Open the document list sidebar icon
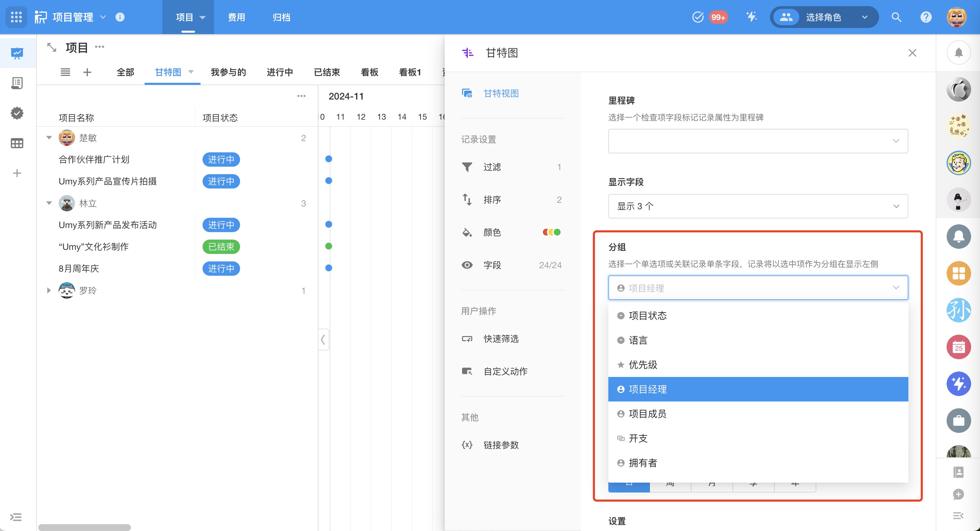 (x=17, y=83)
